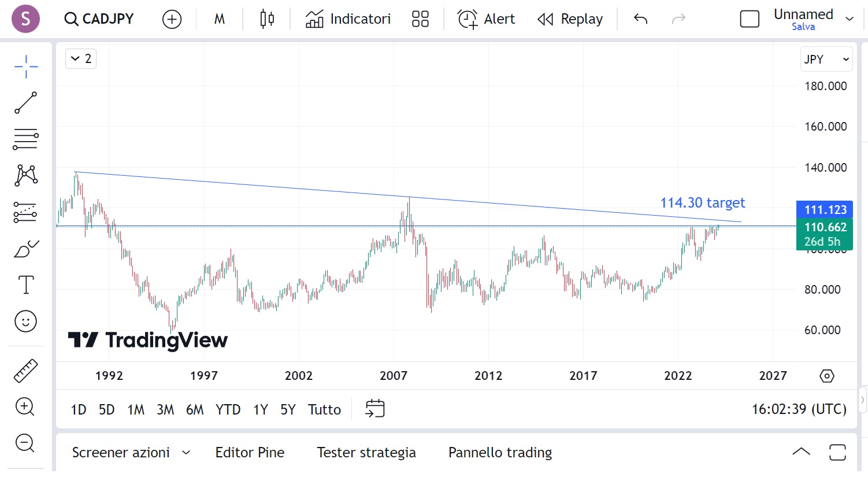Switch to the Tester strategia tab

(x=366, y=452)
